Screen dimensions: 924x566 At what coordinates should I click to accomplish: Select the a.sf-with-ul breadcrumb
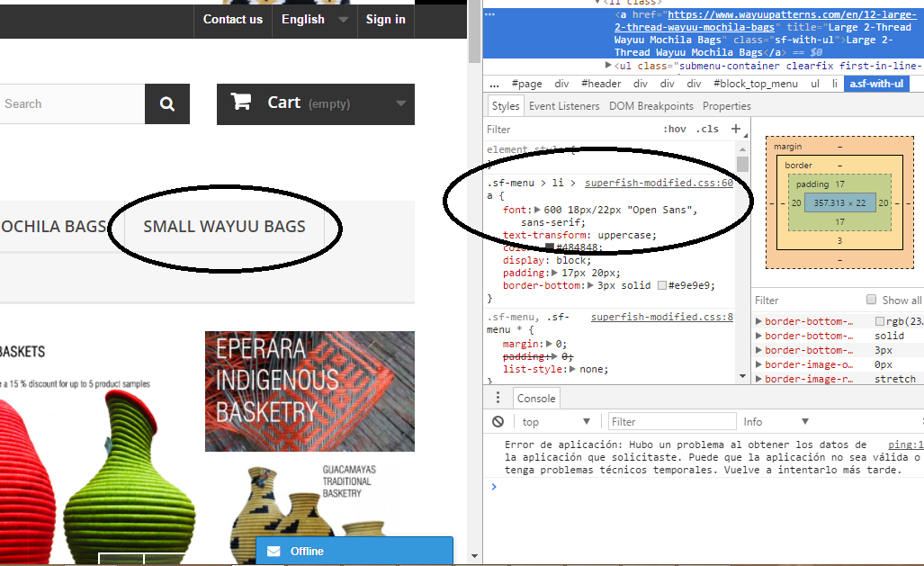[x=876, y=84]
